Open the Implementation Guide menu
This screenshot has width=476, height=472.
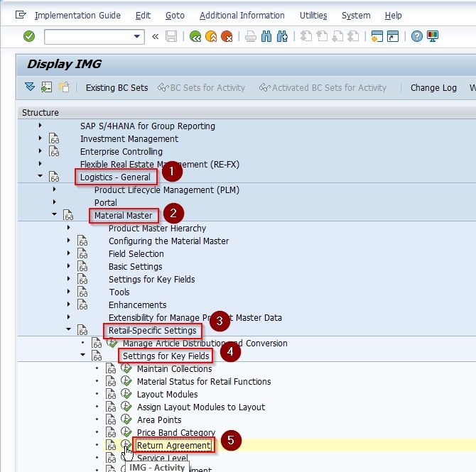coord(77,15)
